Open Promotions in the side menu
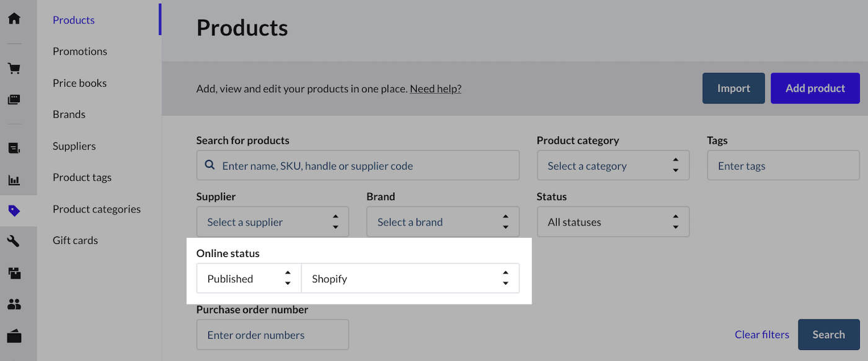This screenshot has width=868, height=361. tap(80, 51)
